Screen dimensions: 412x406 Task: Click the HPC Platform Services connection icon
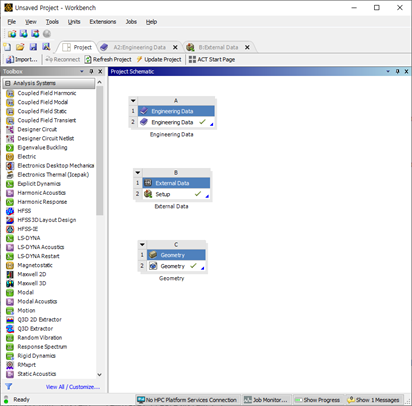point(141,400)
